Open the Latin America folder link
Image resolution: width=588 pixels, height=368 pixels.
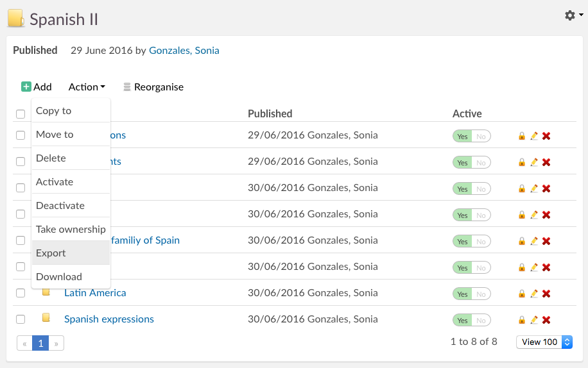click(95, 293)
